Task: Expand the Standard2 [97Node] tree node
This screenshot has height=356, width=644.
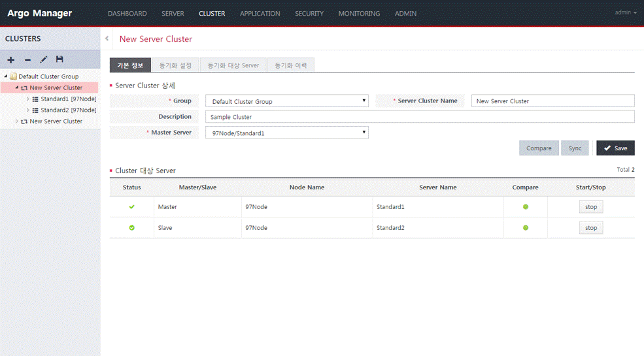Action: (28, 110)
